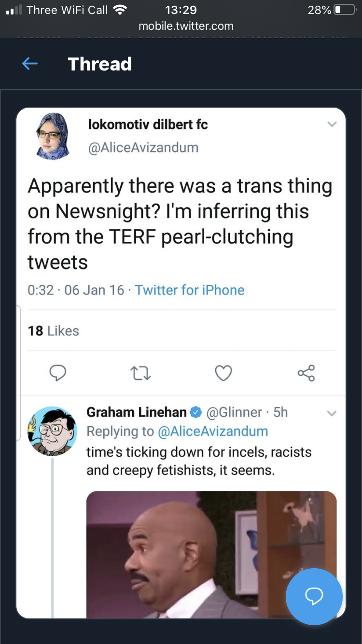Tap the battery indicator in status bar

(x=345, y=10)
